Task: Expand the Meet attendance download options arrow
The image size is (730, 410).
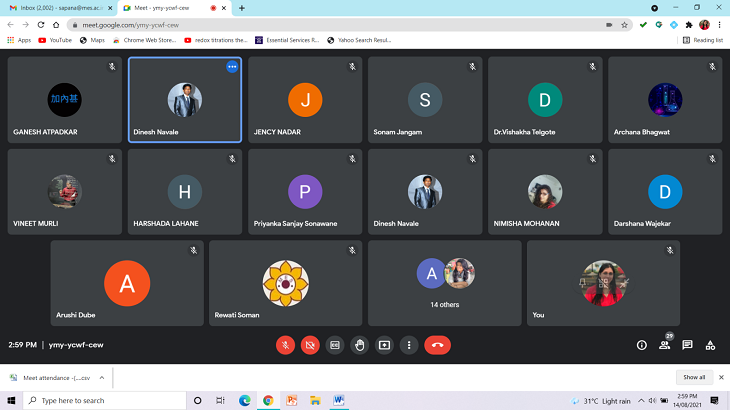Action: pyautogui.click(x=101, y=378)
